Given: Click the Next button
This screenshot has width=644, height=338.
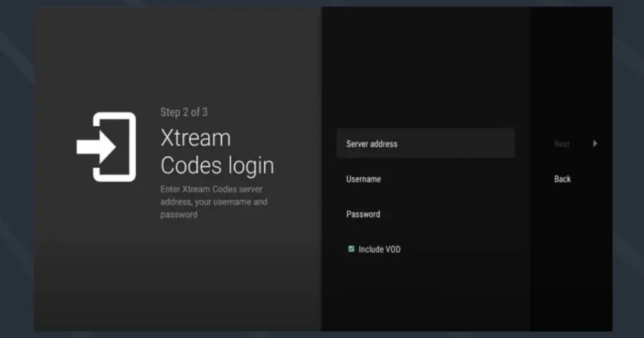Looking at the screenshot, I should point(562,144).
